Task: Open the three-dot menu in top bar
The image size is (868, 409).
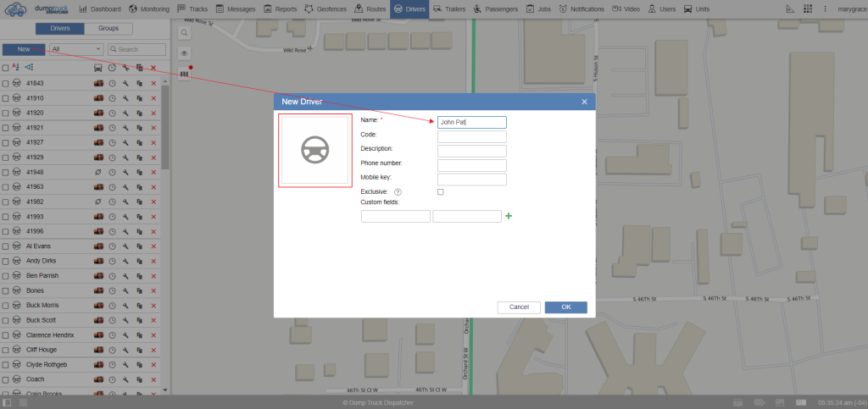Action: click(x=825, y=8)
